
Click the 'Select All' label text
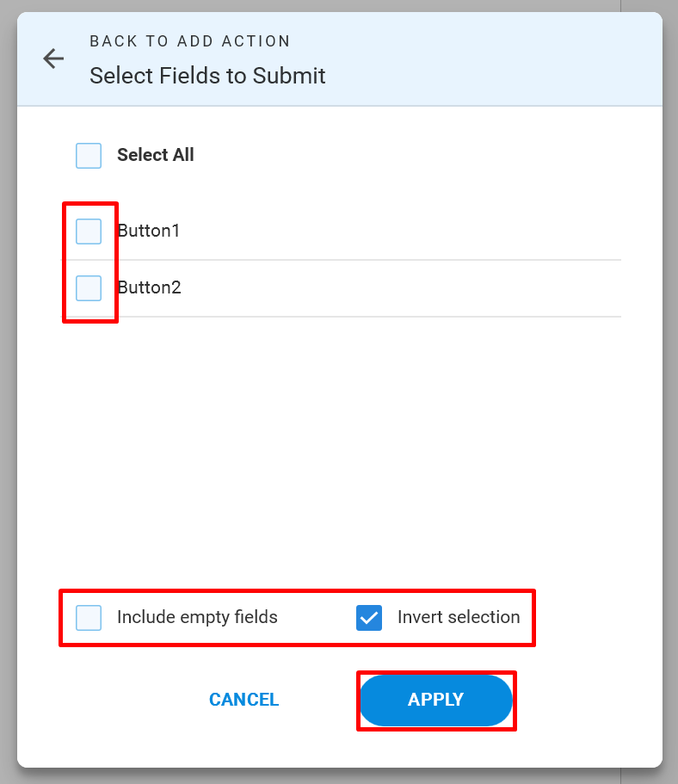pyautogui.click(x=156, y=155)
